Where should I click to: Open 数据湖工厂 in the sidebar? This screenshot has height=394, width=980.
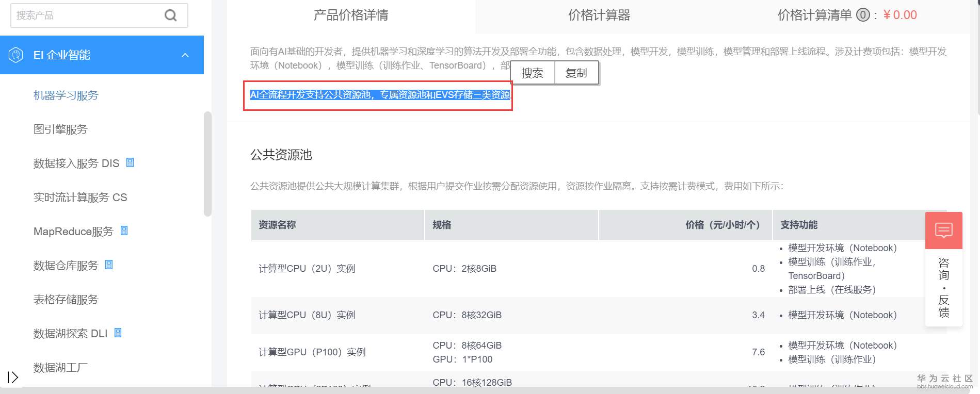tap(60, 367)
